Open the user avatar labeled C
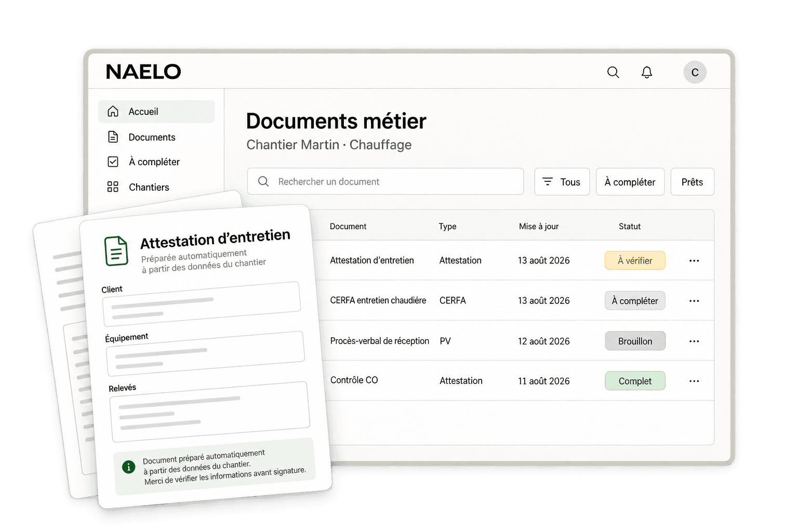 695,72
